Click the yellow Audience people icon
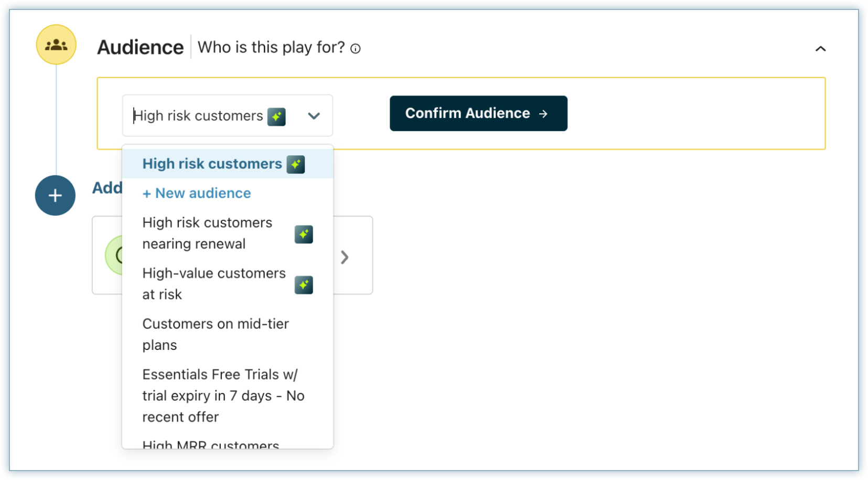The height and width of the screenshot is (480, 868). click(56, 45)
